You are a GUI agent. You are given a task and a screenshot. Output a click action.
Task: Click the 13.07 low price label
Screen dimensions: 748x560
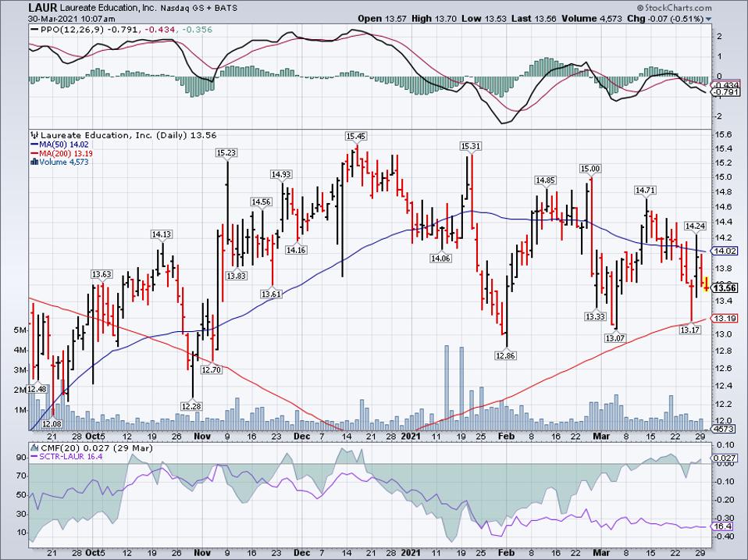click(x=615, y=338)
